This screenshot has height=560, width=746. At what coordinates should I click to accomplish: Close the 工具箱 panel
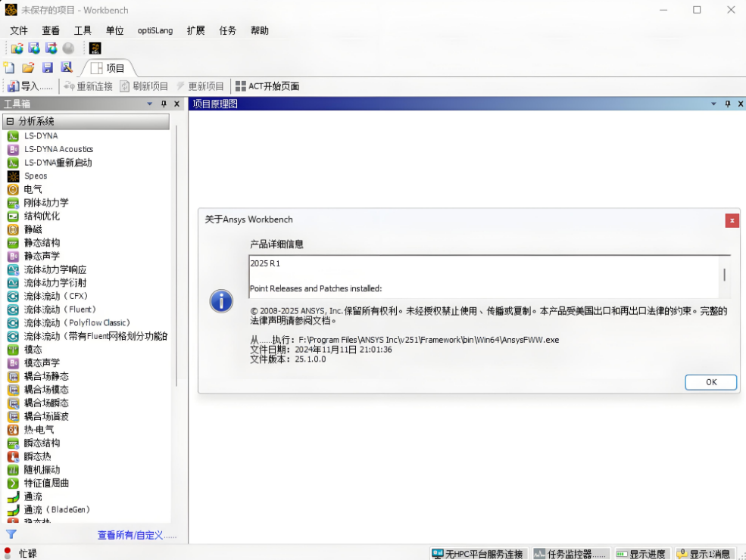click(x=176, y=104)
